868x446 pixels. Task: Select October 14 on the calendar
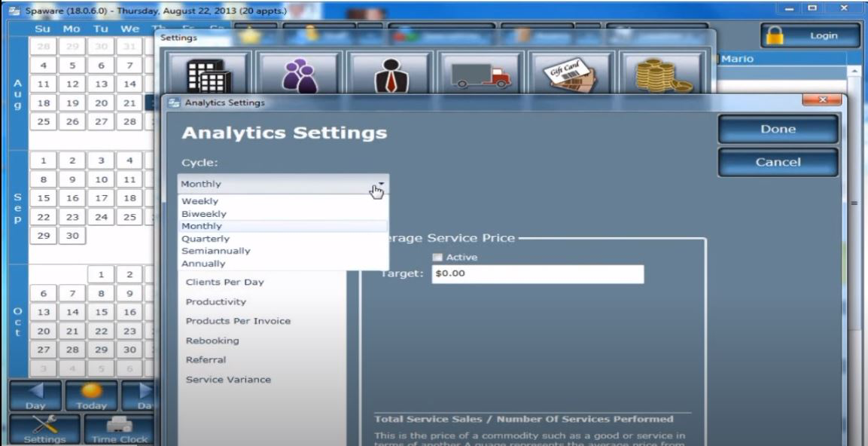point(72,312)
